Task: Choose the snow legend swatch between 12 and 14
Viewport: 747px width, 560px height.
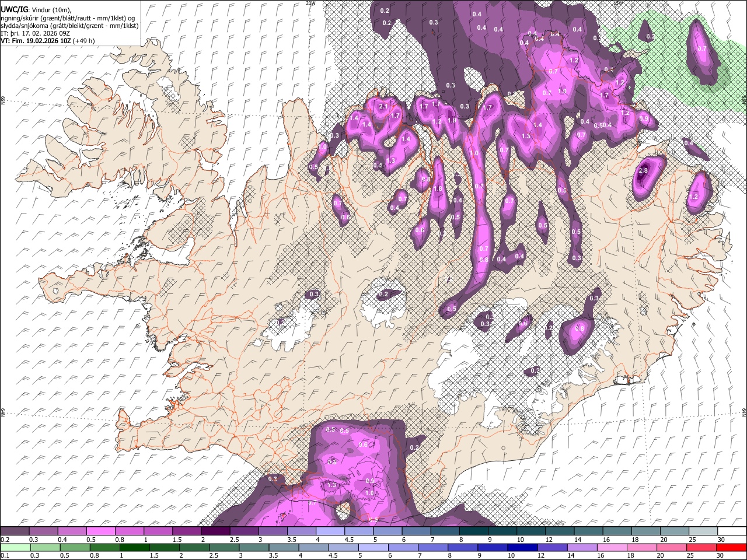Action: [x=559, y=531]
